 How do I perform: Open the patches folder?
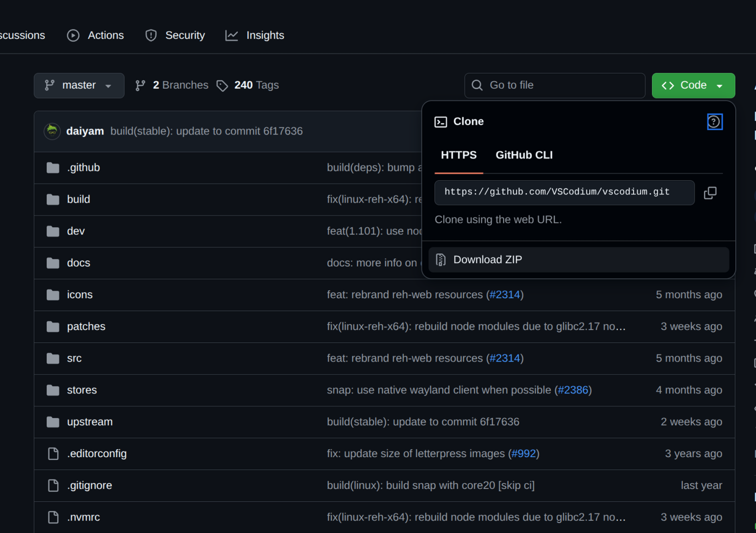pyautogui.click(x=86, y=327)
